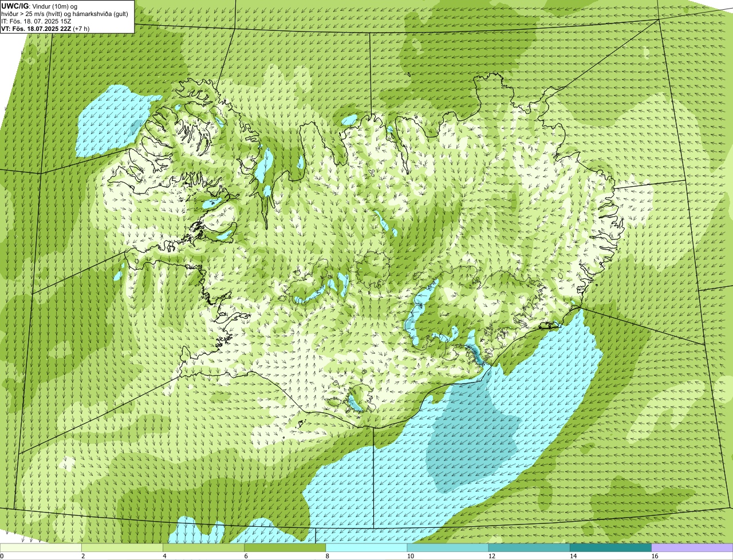Click the 8–10 m/s light cyan legend swatch

(x=367, y=547)
